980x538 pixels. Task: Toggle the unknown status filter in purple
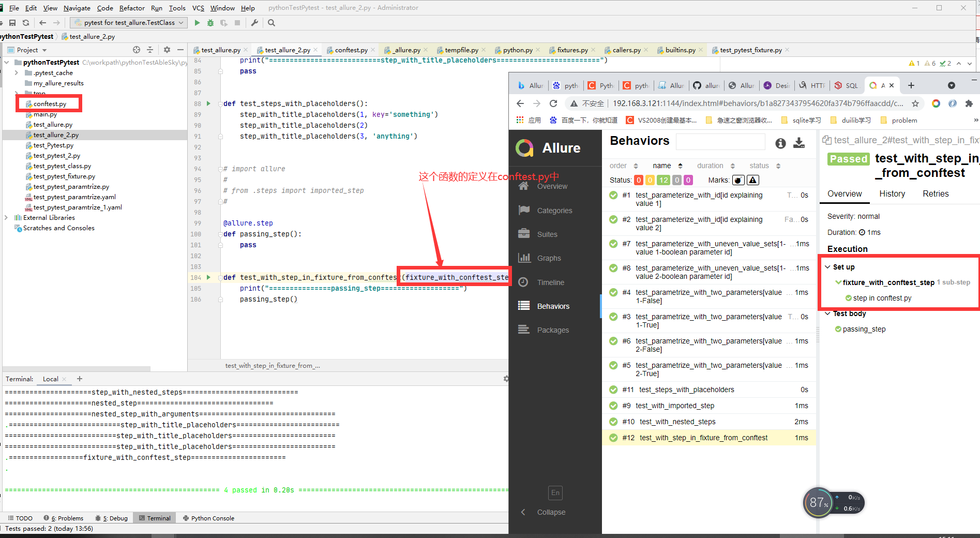tap(688, 180)
